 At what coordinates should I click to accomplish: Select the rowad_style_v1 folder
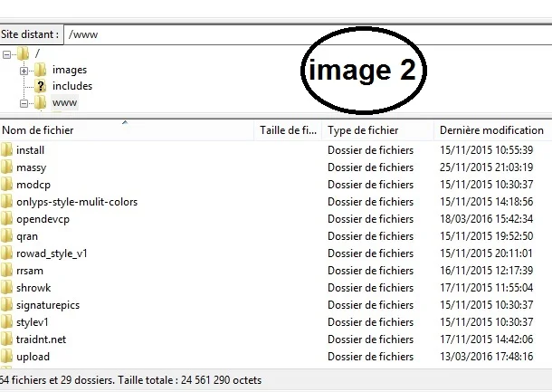pyautogui.click(x=52, y=253)
